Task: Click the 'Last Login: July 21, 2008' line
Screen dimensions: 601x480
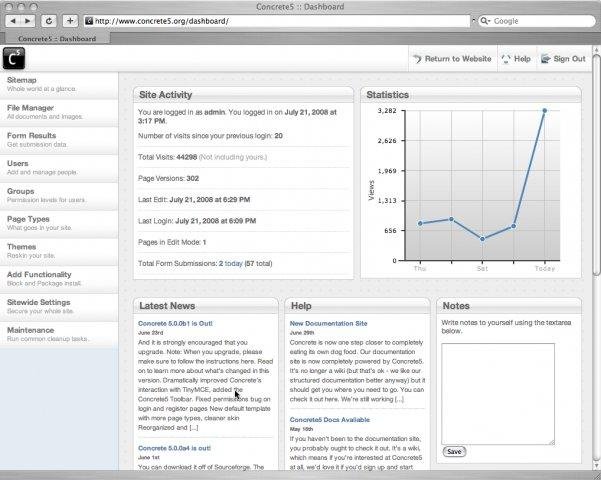Action: [197, 221]
